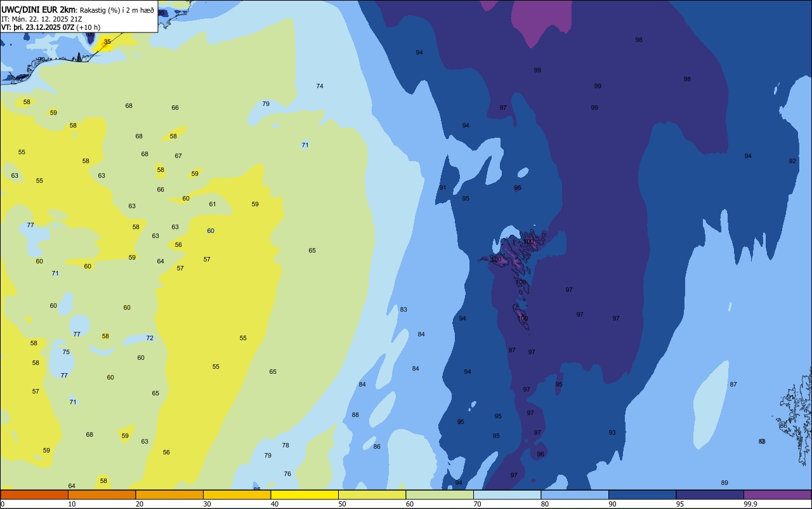Screen dimensions: 812x509
Task: Click the parameter text 'Rakastig (%) í 2 m hæð'
Action: (117, 10)
